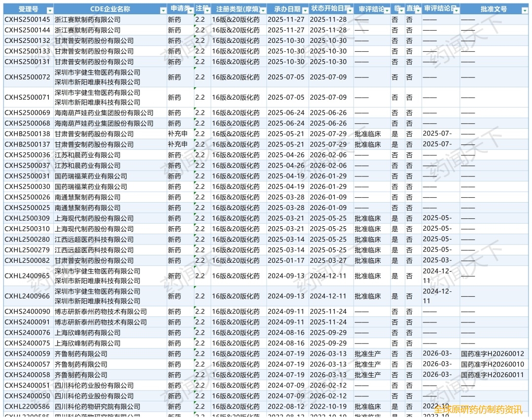Select the 2022-08-12 date for CXHL2200586
The image size is (532, 420).
286,407
